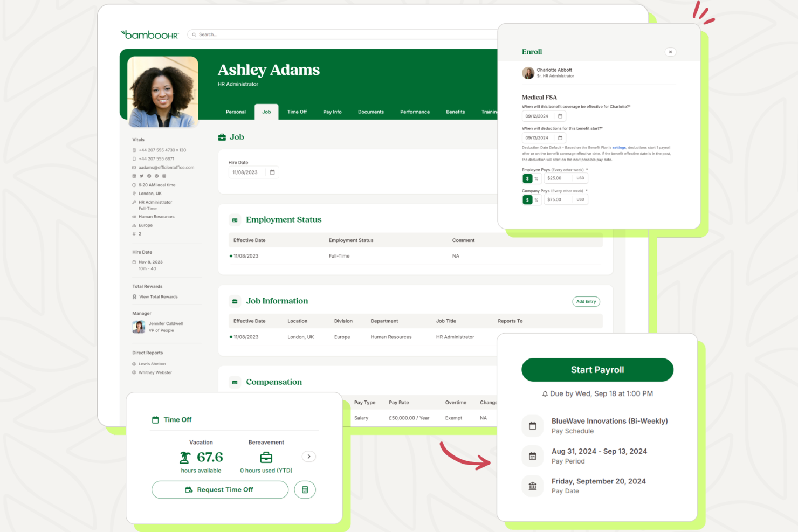Click Add Entry in Job Information
798x532 pixels.
point(586,302)
